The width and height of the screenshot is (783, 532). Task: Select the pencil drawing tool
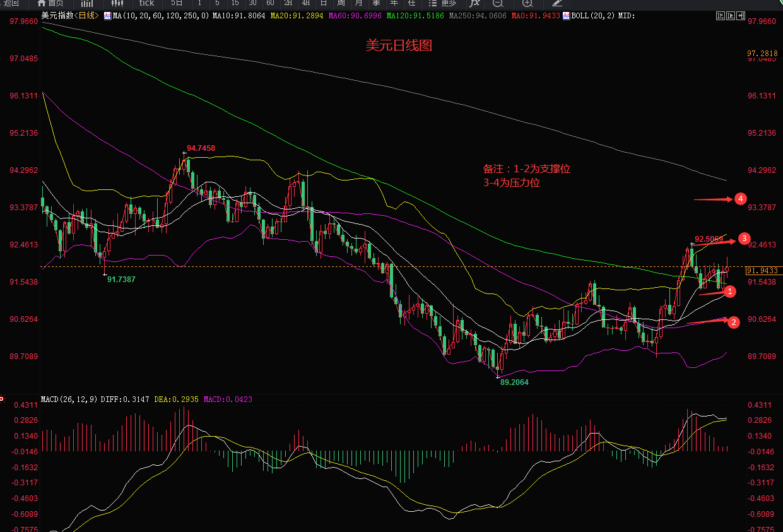click(557, 3)
